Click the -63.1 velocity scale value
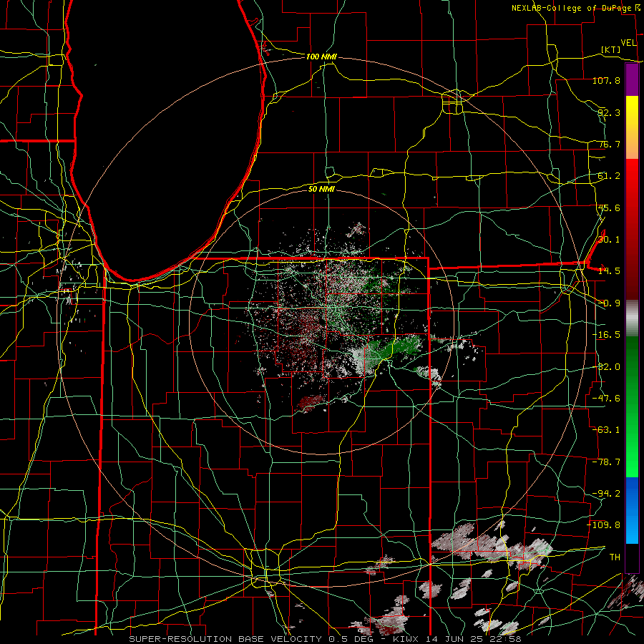644x644 pixels. (x=606, y=430)
